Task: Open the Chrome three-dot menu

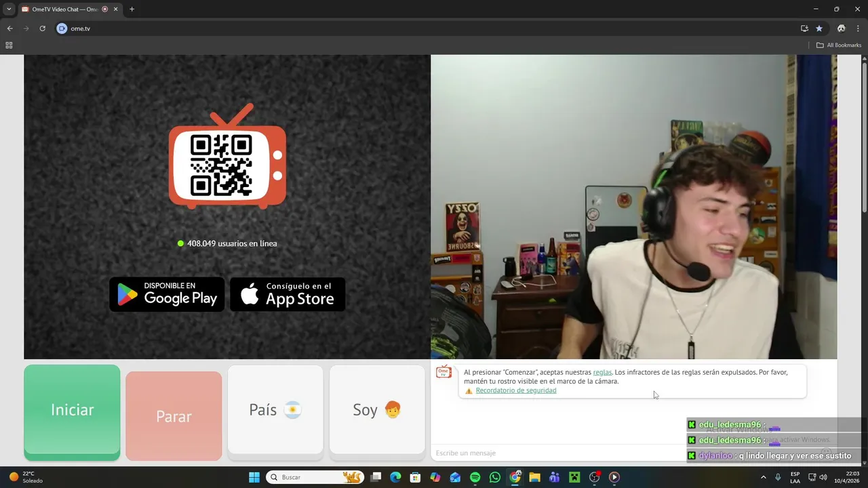Action: pyautogui.click(x=859, y=28)
